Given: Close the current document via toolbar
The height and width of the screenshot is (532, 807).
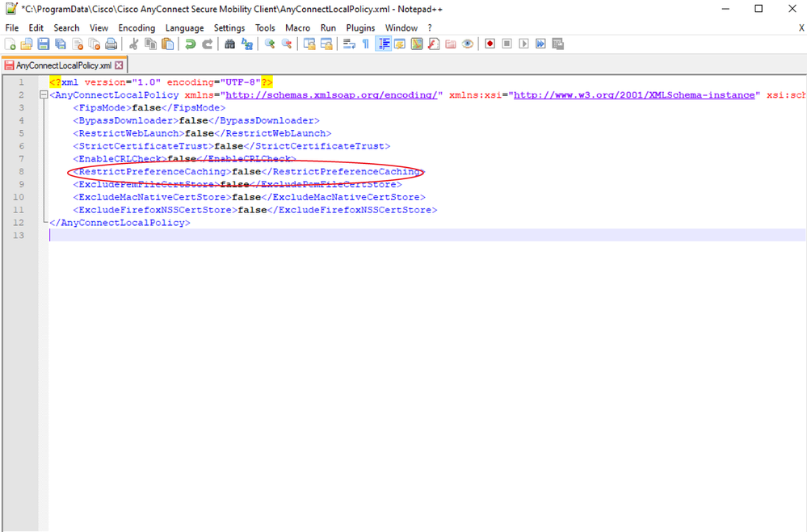Looking at the screenshot, I should coord(78,44).
